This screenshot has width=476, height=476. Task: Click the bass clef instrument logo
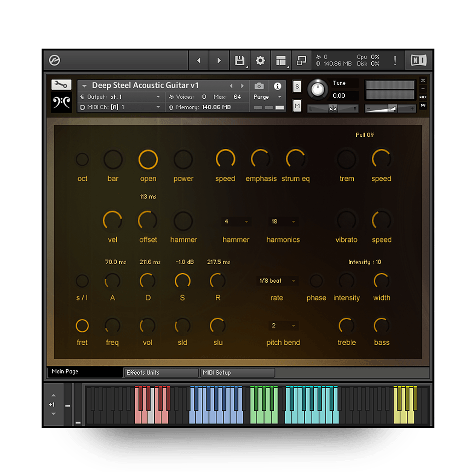pyautogui.click(x=61, y=102)
